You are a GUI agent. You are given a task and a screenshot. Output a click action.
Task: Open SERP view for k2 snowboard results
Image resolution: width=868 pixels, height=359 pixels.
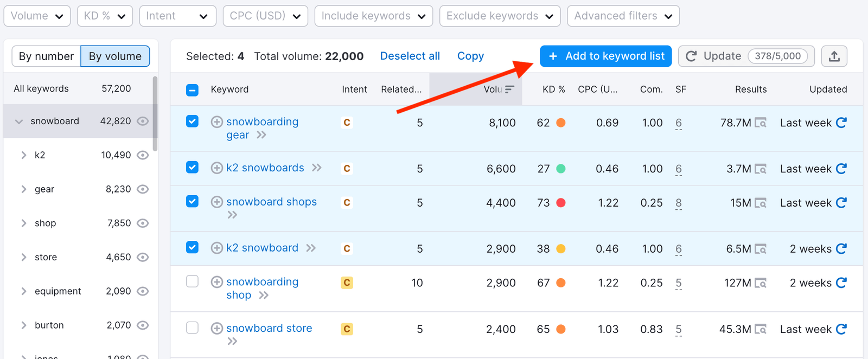click(x=761, y=249)
